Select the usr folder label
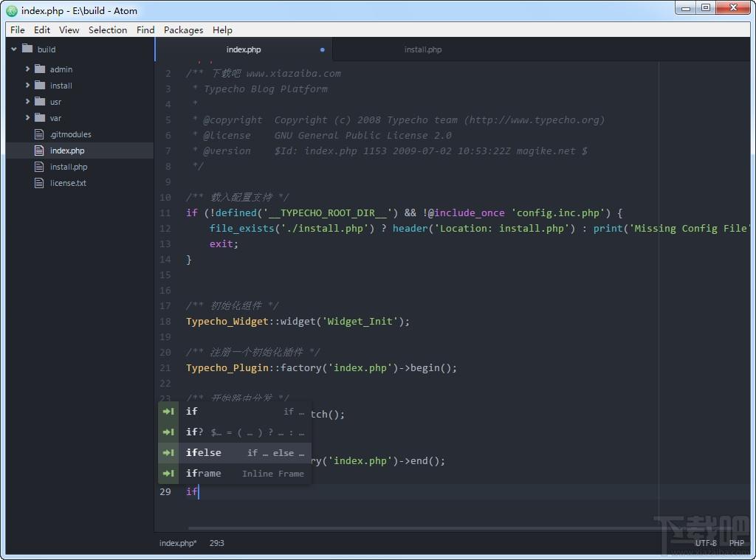Screen dimensions: 756x560 click(x=55, y=102)
